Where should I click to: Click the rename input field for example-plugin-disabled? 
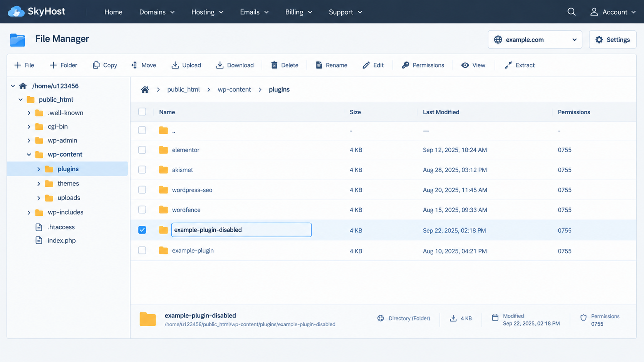pyautogui.click(x=241, y=230)
